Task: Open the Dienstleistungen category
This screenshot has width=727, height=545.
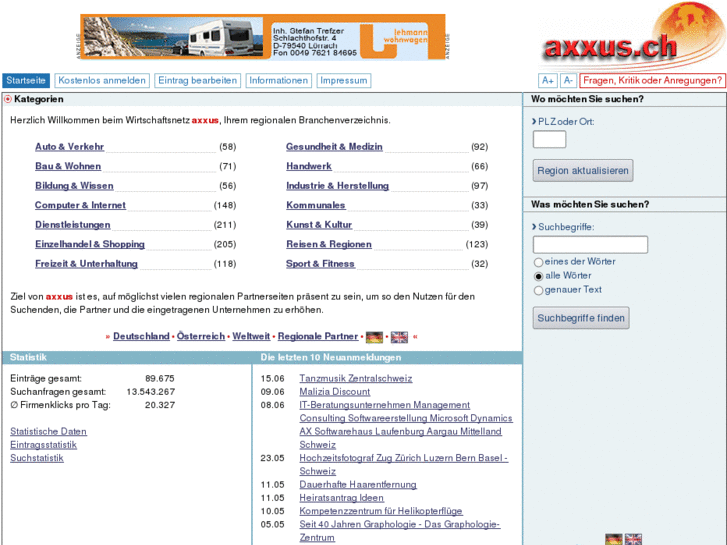Action: pyautogui.click(x=73, y=224)
